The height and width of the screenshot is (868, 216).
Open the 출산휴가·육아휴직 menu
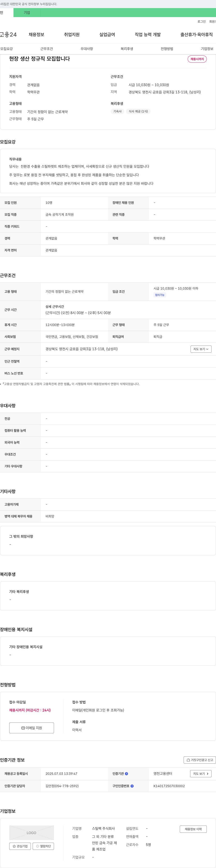pyautogui.click(x=196, y=35)
